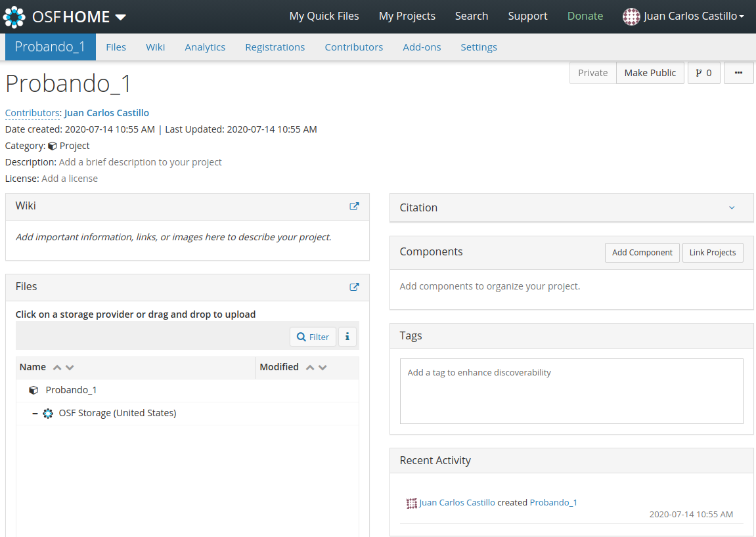
Task: Click the Contributors label link
Action: 32,113
